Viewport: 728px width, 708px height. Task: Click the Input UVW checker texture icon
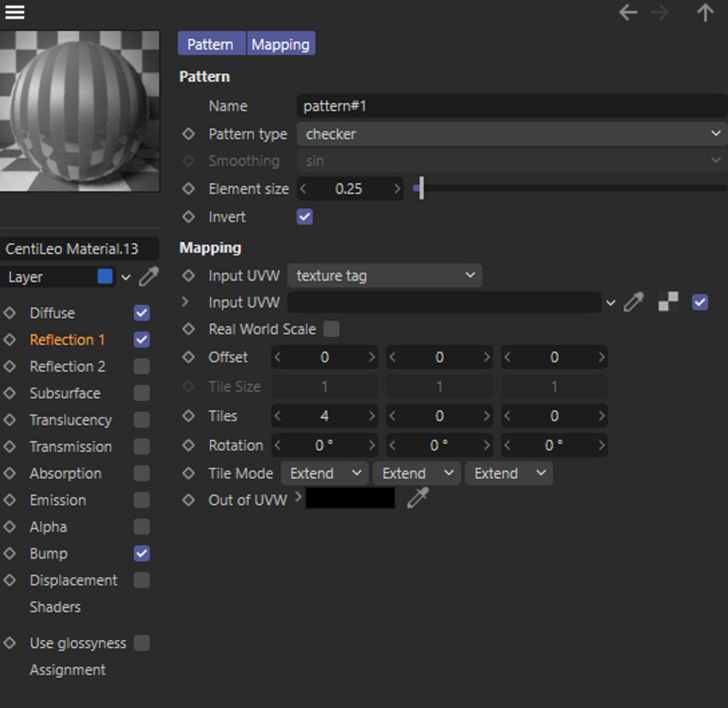tap(668, 302)
